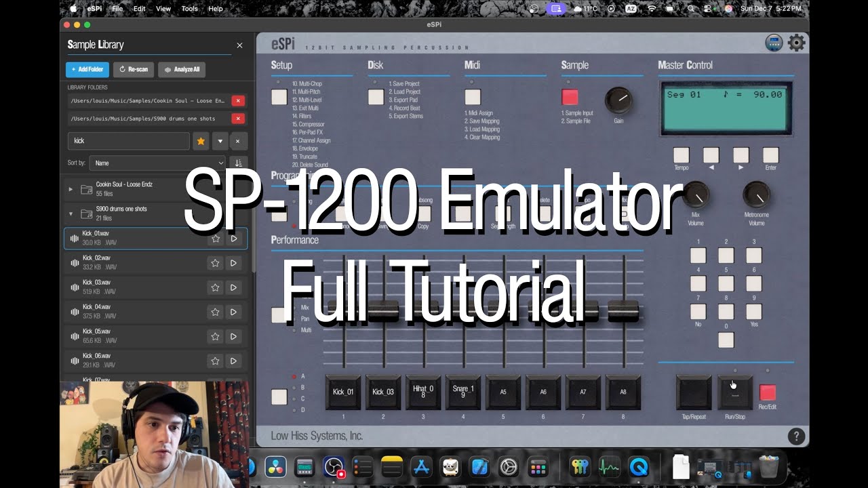The height and width of the screenshot is (488, 868).
Task: Open Trash in the Dock
Action: tap(768, 466)
